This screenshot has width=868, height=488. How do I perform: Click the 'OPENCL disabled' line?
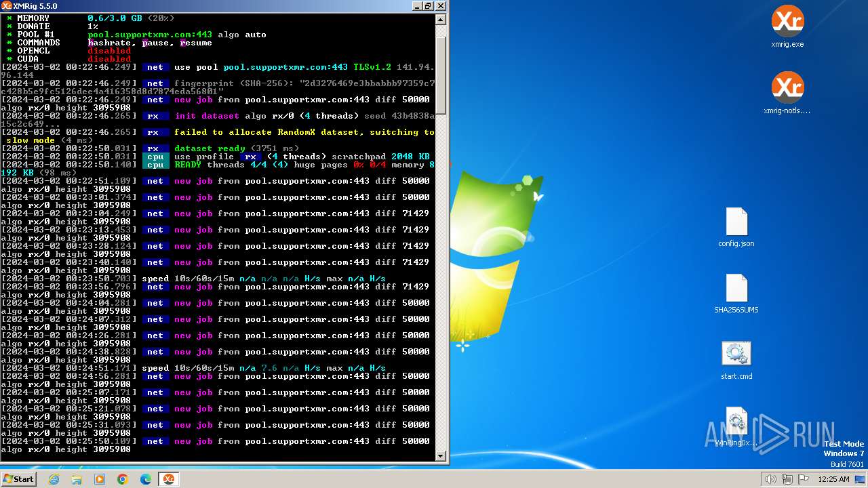(68, 51)
